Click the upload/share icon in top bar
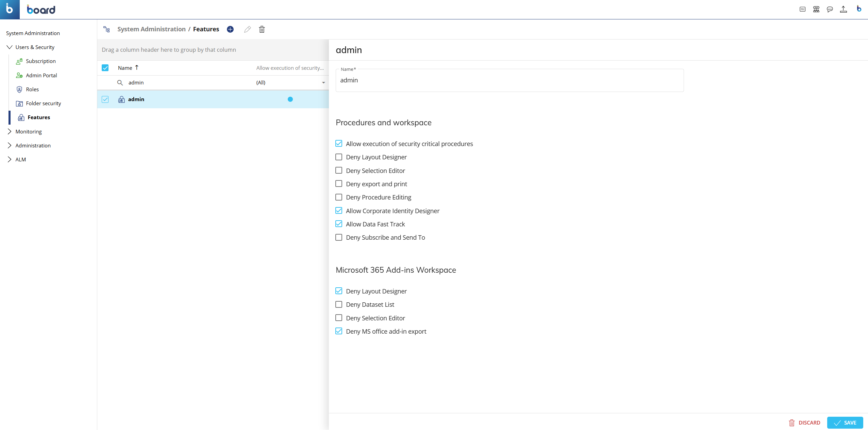The width and height of the screenshot is (868, 430). pyautogui.click(x=844, y=10)
